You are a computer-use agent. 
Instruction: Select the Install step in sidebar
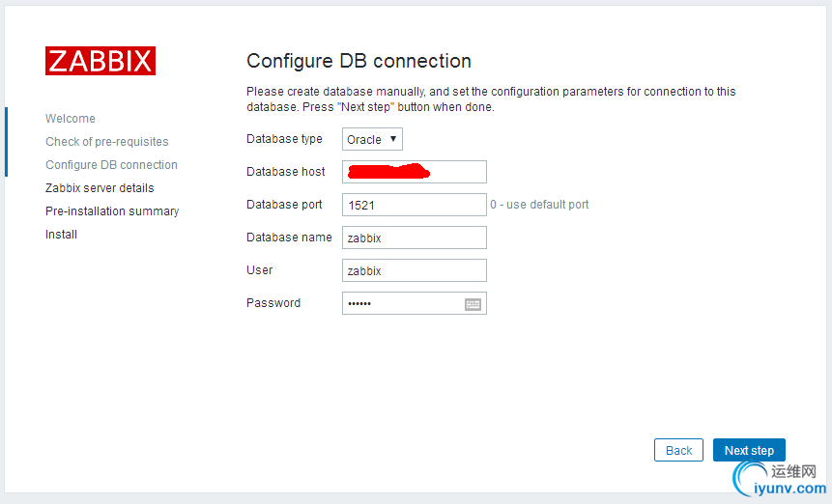(61, 235)
